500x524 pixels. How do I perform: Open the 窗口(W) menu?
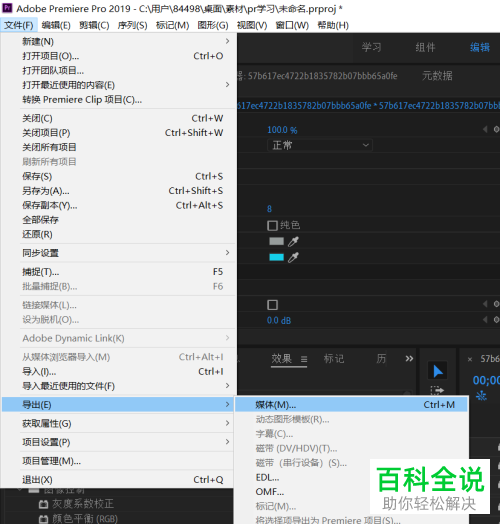pos(292,25)
